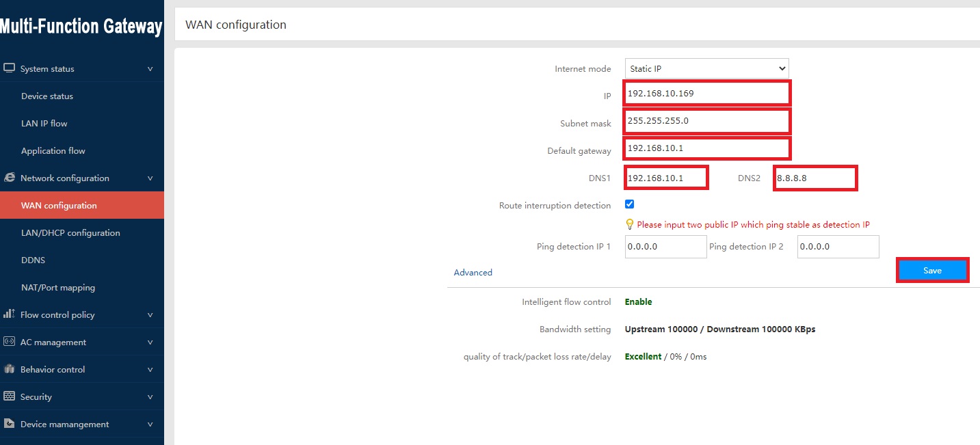The height and width of the screenshot is (445, 980).
Task: Click the AC management icon
Action: [10, 342]
